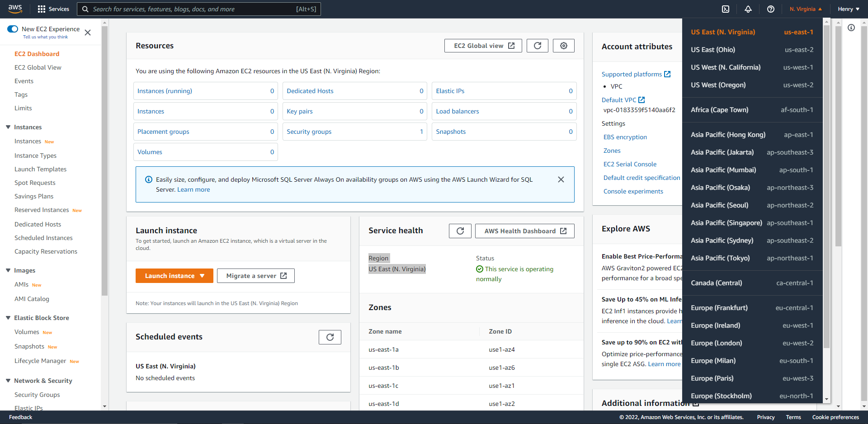
Task: Collapse the Instances sidebar section
Action: click(x=8, y=127)
